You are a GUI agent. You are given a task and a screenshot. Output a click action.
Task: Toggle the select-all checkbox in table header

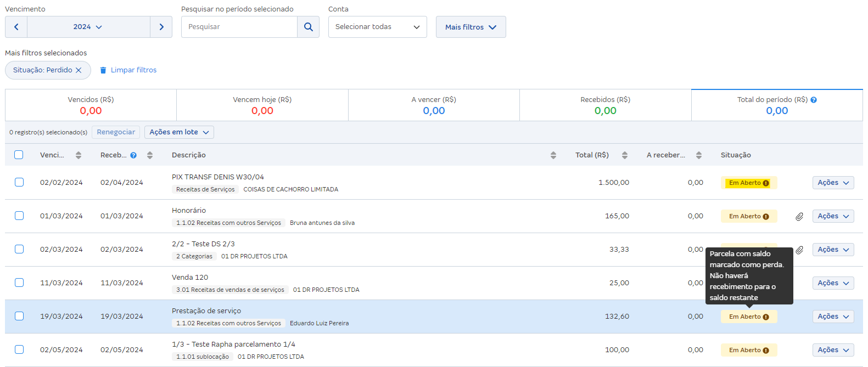pos(19,155)
